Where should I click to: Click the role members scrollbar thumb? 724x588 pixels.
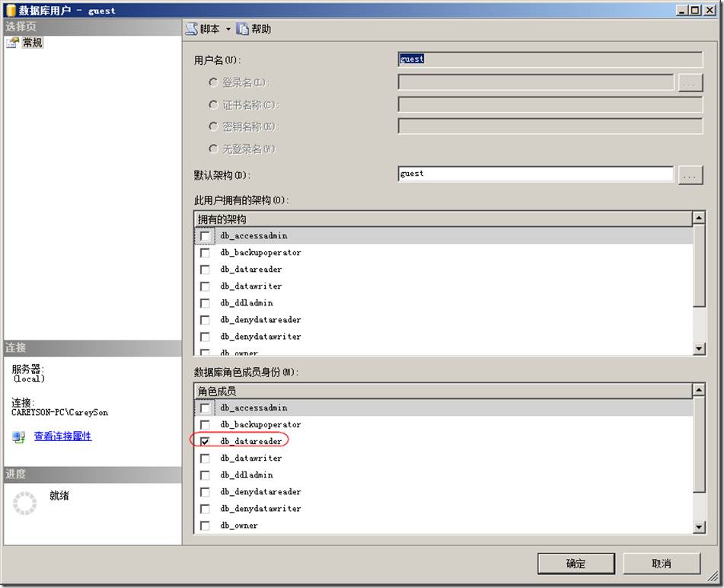coord(699,444)
